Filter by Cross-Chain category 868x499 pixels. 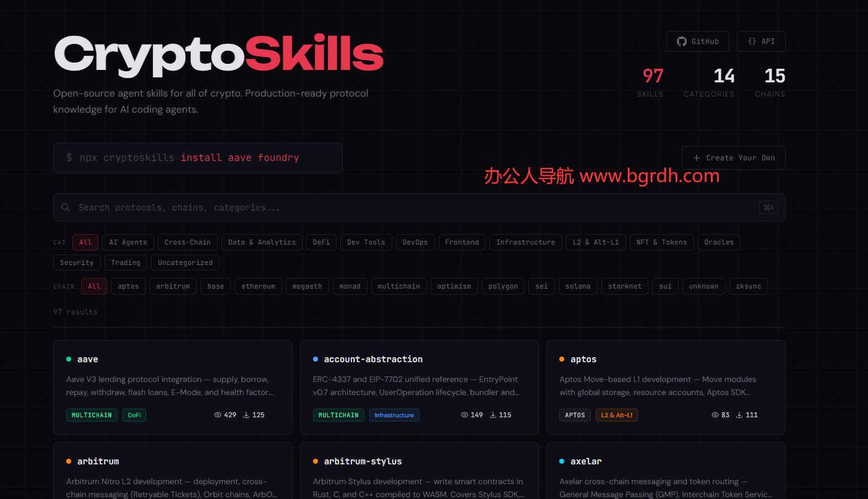point(187,242)
